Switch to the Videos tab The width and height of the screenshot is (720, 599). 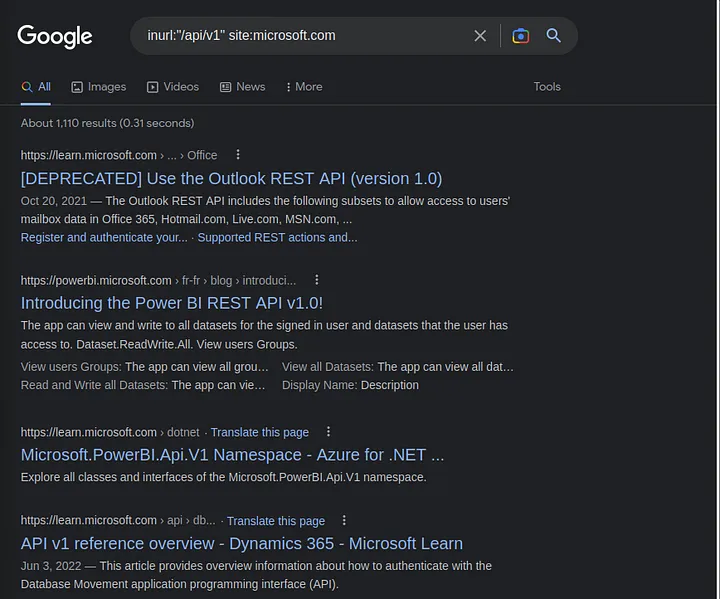tap(172, 87)
